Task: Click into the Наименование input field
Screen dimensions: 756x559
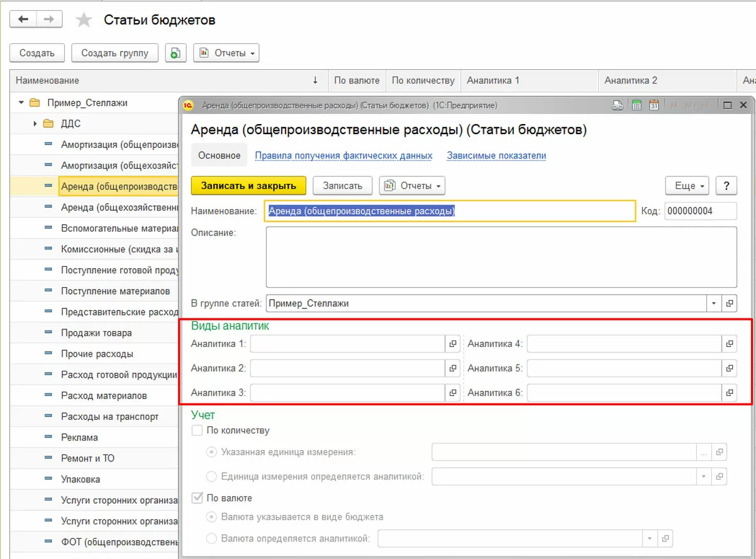Action: point(450,211)
